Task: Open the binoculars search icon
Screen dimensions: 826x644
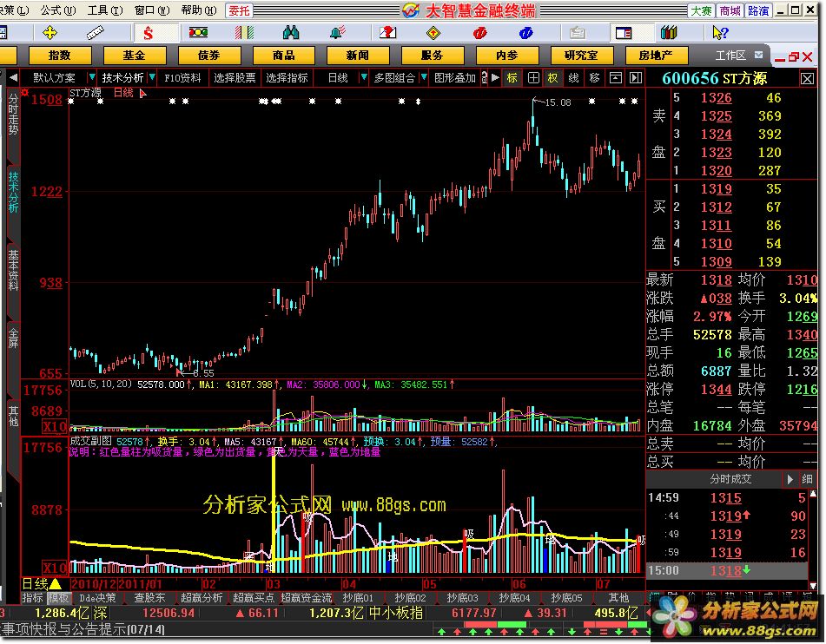Action: pos(291,33)
